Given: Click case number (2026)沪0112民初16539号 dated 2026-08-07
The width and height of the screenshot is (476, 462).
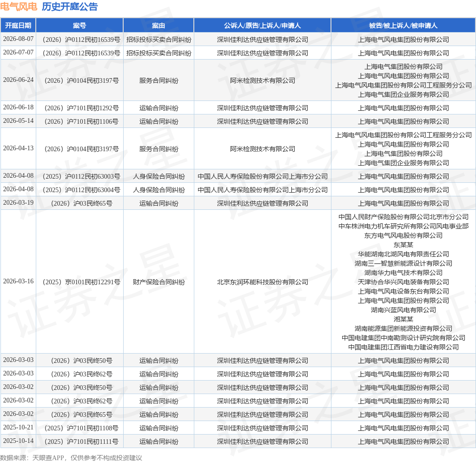Looking at the screenshot, I should (x=81, y=40).
